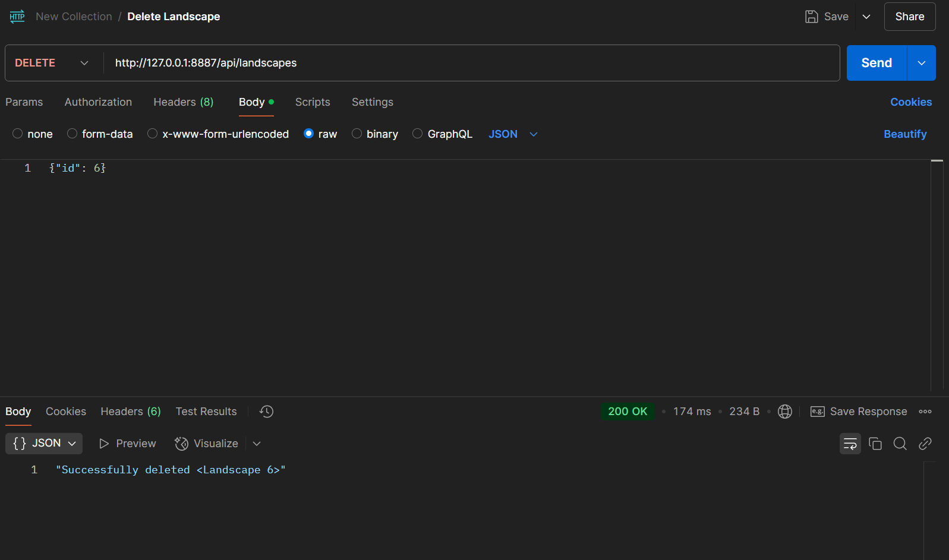Screen dimensions: 949x560
Task: Copy response body with copy icon
Action: coord(875,444)
